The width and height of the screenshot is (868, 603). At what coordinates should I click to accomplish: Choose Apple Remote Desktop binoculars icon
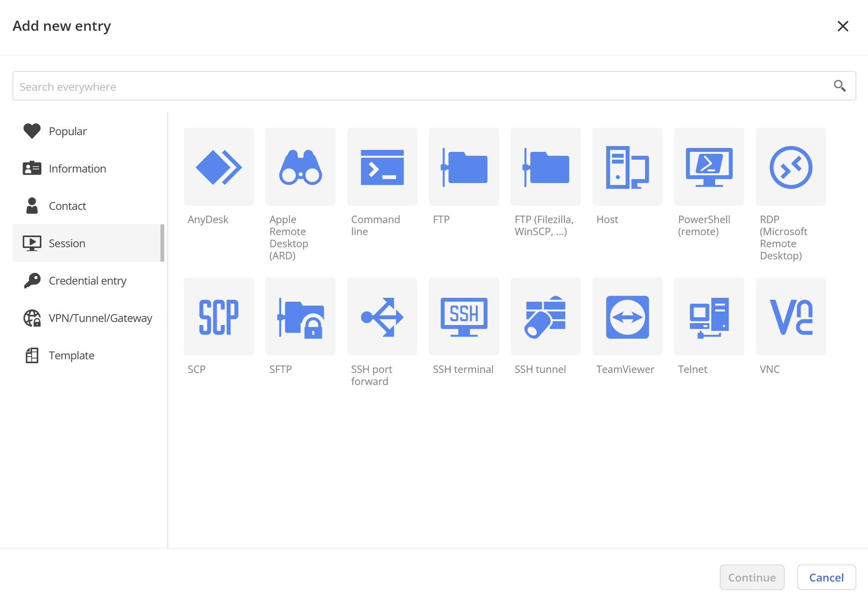(x=300, y=167)
